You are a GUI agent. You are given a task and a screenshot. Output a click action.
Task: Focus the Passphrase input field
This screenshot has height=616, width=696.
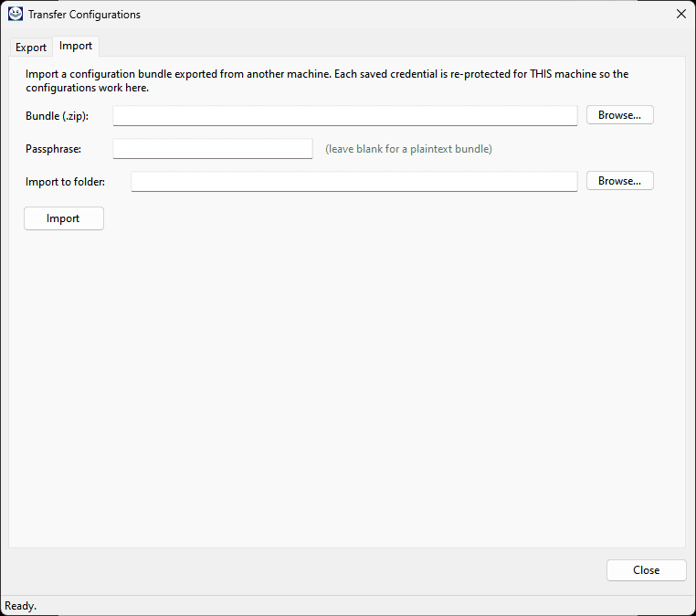(x=213, y=148)
